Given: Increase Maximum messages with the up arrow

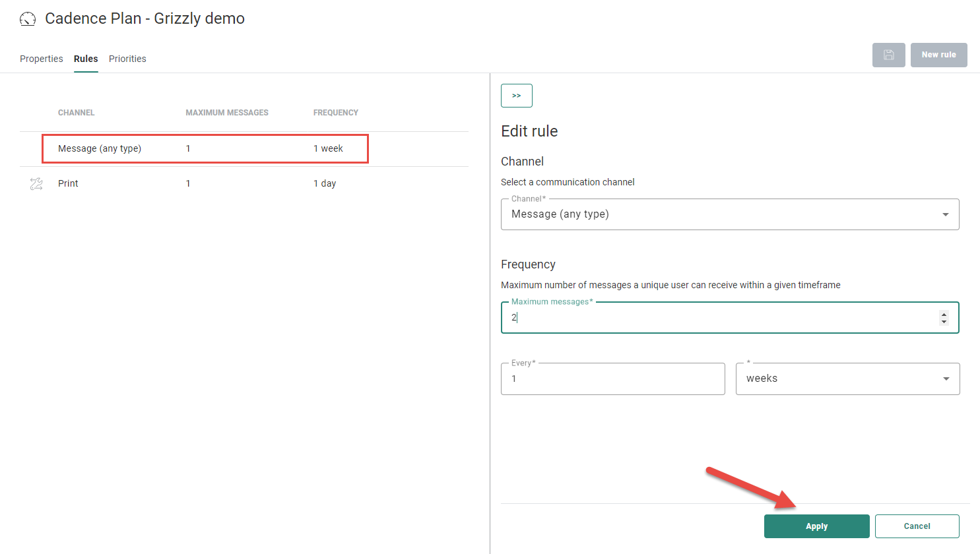Looking at the screenshot, I should (x=944, y=314).
